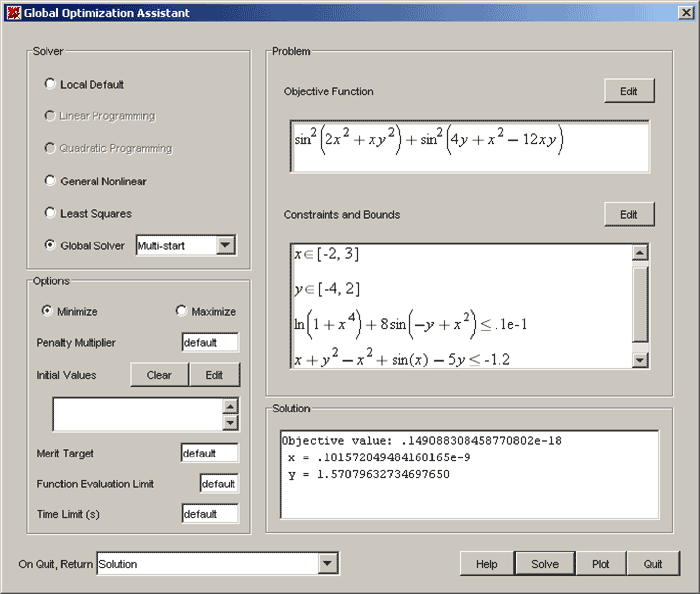Click the Maple icon in title bar
The height and width of the screenshot is (594, 700).
point(14,13)
